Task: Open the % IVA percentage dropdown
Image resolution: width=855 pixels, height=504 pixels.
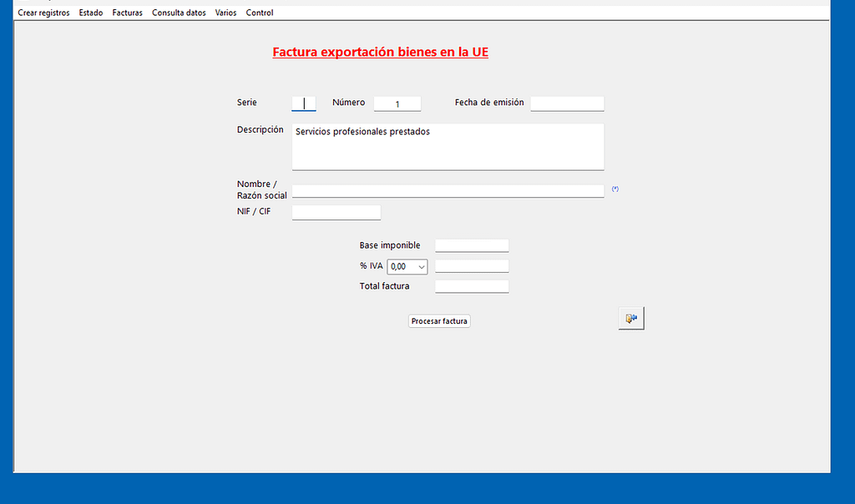Action: [407, 267]
